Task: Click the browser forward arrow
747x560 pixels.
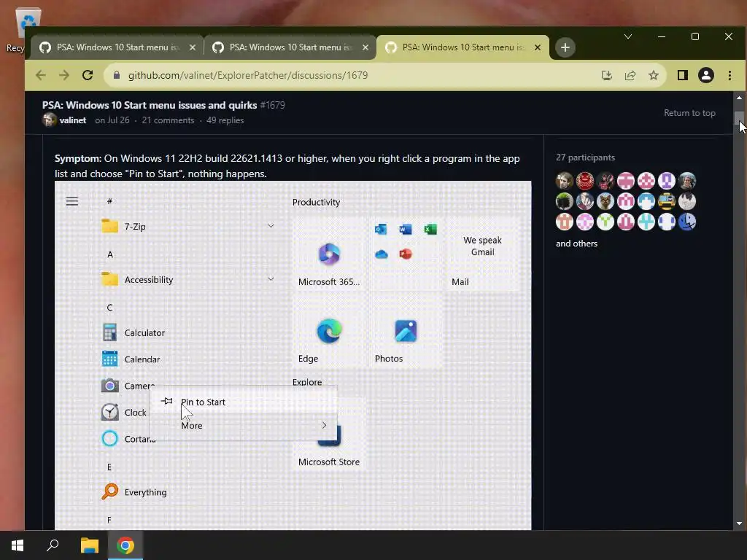Action: click(64, 75)
